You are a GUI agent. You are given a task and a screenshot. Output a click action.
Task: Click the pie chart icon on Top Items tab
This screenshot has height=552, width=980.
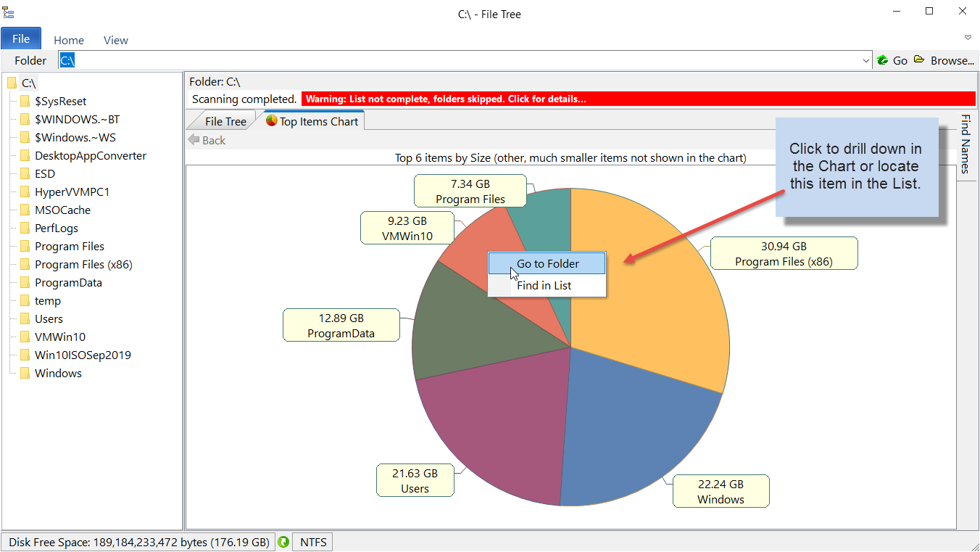coord(272,121)
